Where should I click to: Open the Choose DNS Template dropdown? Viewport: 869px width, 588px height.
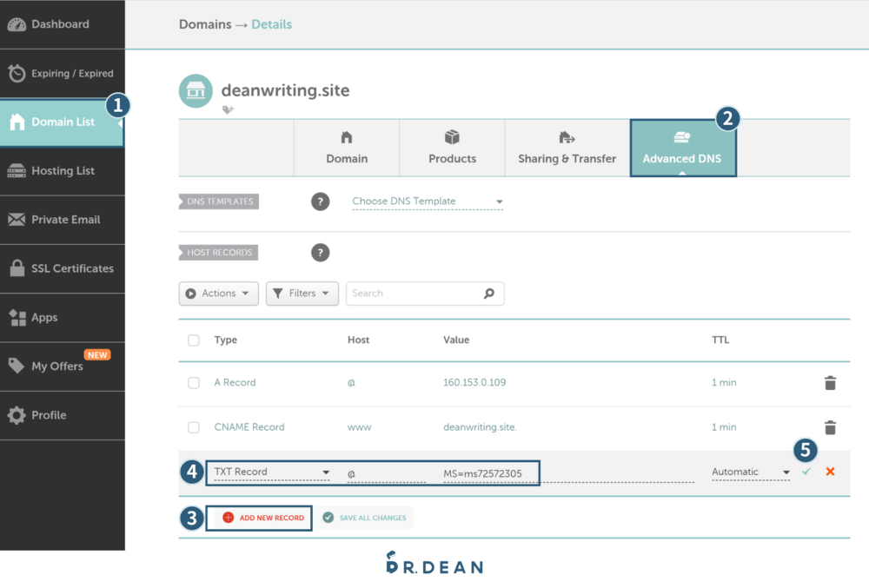coord(427,202)
